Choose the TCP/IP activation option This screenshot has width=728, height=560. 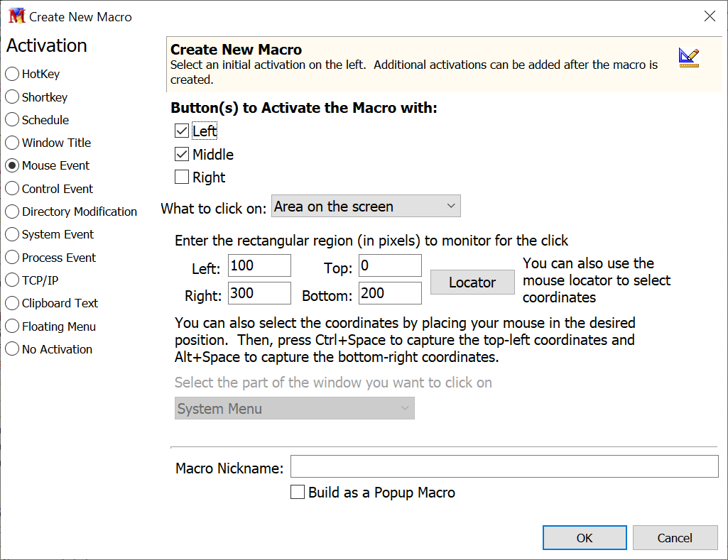12,280
